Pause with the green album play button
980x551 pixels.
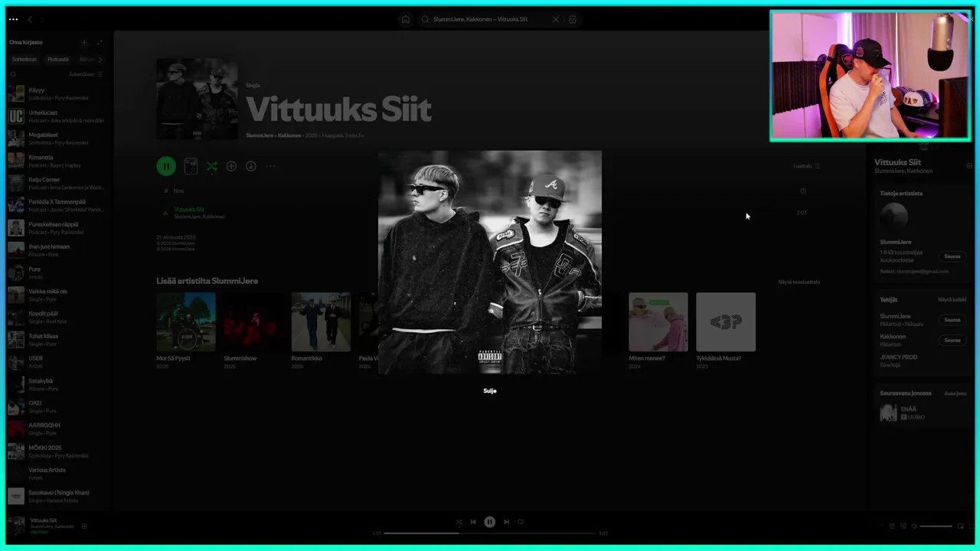click(166, 166)
